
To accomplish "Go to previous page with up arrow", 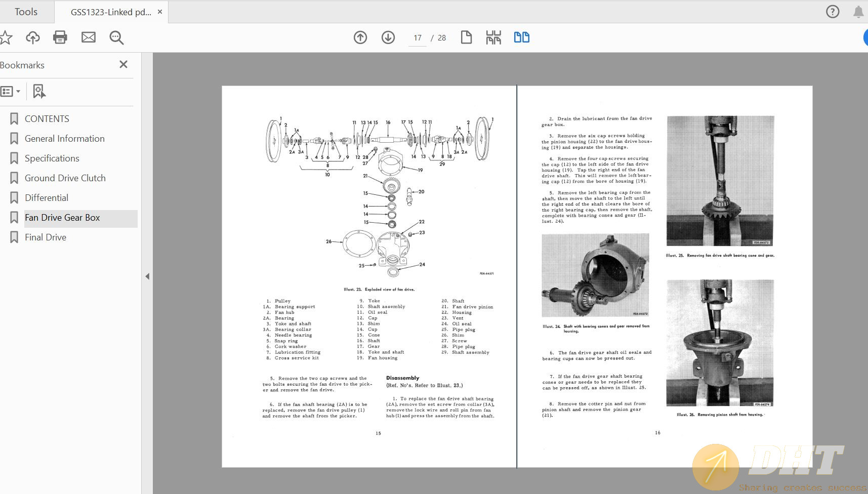I will coord(360,37).
